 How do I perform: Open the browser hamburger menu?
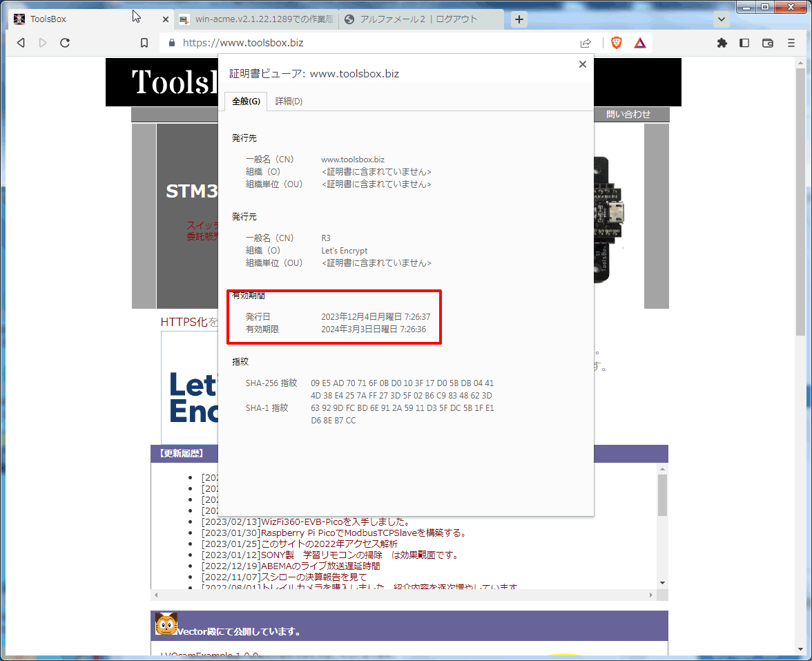(x=791, y=43)
